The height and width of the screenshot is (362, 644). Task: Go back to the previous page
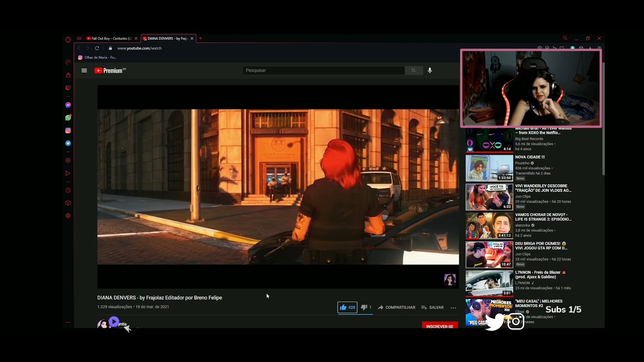79,48
